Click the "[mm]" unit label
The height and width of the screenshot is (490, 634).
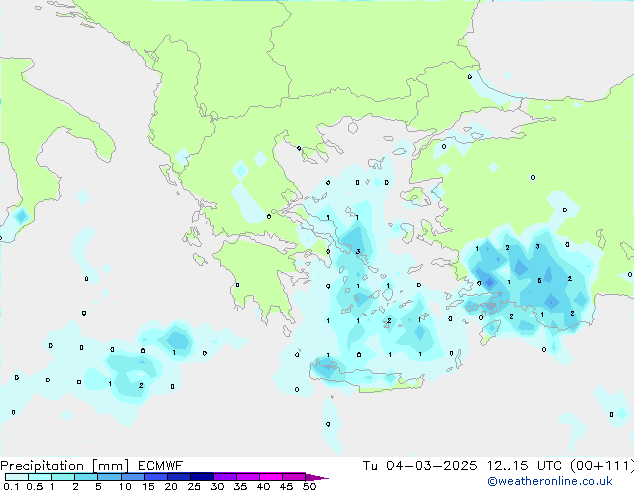click(x=110, y=466)
